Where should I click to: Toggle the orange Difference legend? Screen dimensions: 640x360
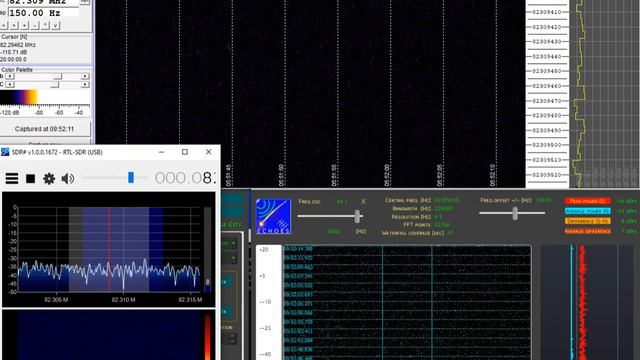pos(588,221)
